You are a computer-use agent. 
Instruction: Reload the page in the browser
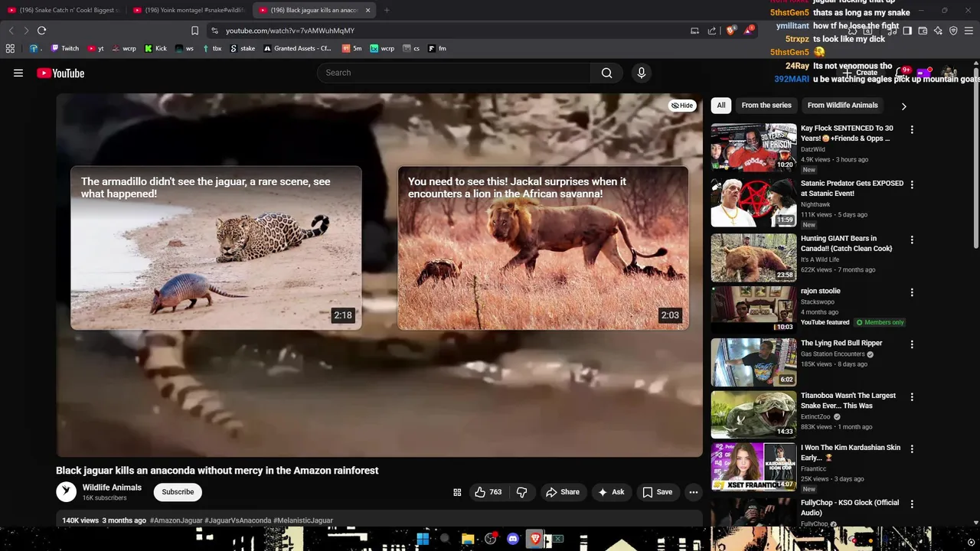pos(41,31)
